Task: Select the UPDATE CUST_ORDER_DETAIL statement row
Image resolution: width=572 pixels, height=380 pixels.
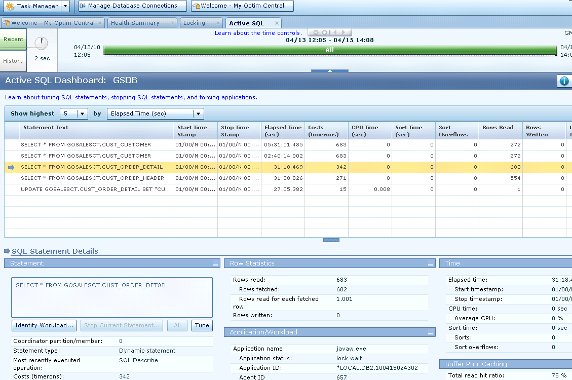Action: [x=288, y=189]
